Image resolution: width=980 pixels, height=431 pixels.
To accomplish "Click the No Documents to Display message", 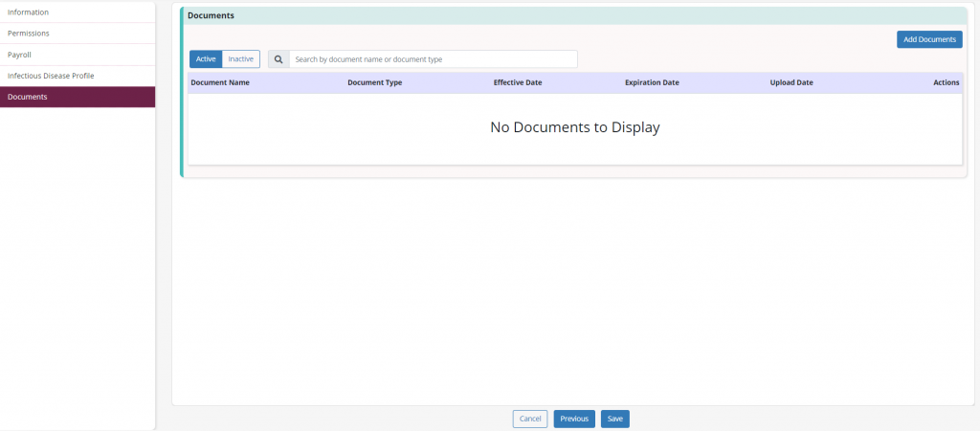I will [575, 127].
